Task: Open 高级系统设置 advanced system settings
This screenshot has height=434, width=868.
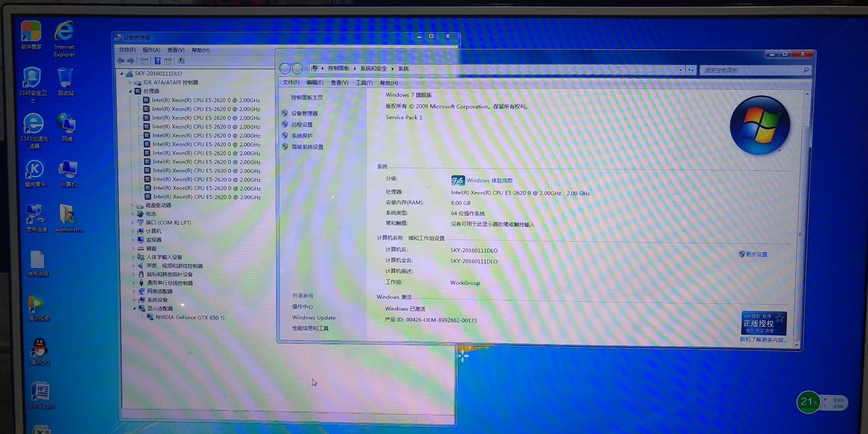Action: pyautogui.click(x=307, y=147)
